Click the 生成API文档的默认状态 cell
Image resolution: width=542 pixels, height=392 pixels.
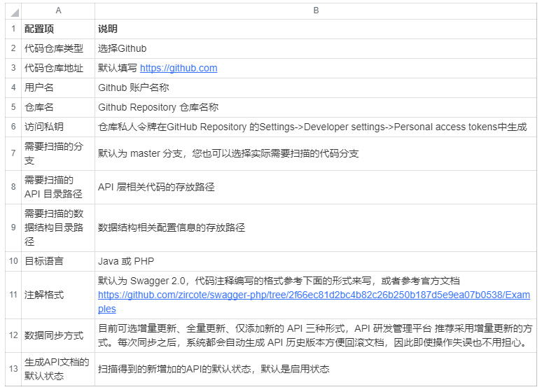(x=58, y=369)
